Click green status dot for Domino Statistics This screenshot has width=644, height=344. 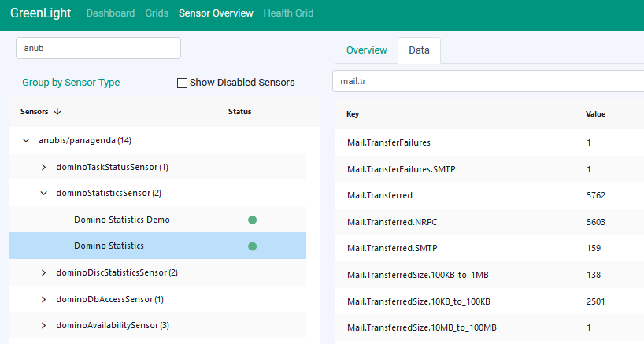click(252, 246)
